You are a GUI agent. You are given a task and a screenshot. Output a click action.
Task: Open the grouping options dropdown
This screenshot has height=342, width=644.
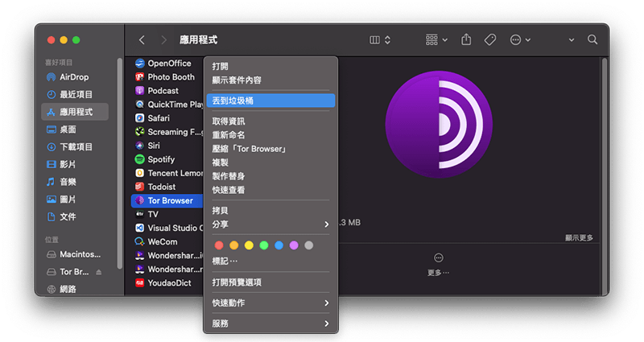point(436,39)
